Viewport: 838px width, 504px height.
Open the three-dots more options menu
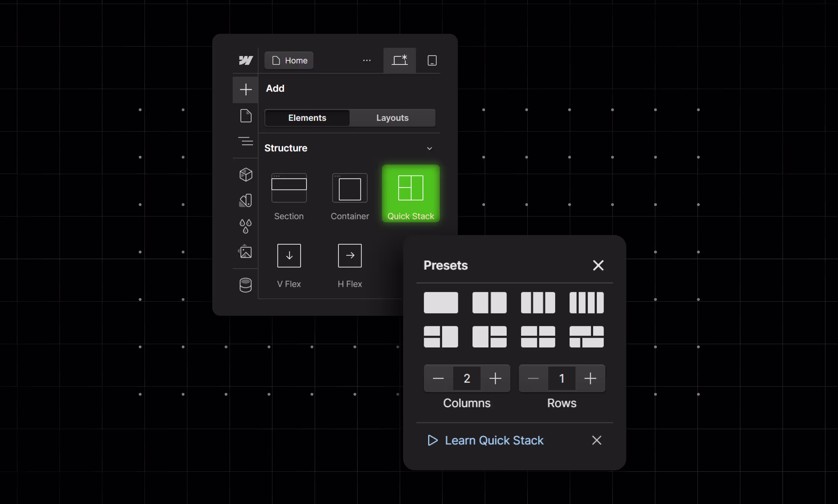[367, 61]
